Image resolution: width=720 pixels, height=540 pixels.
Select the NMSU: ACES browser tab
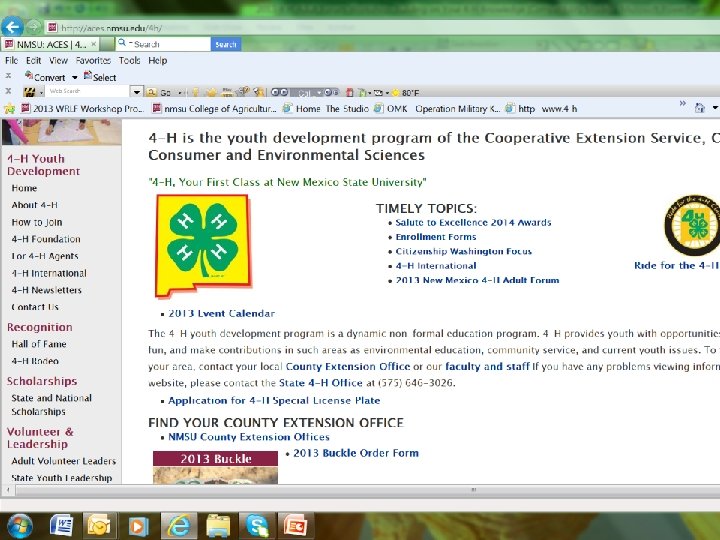tap(48, 45)
